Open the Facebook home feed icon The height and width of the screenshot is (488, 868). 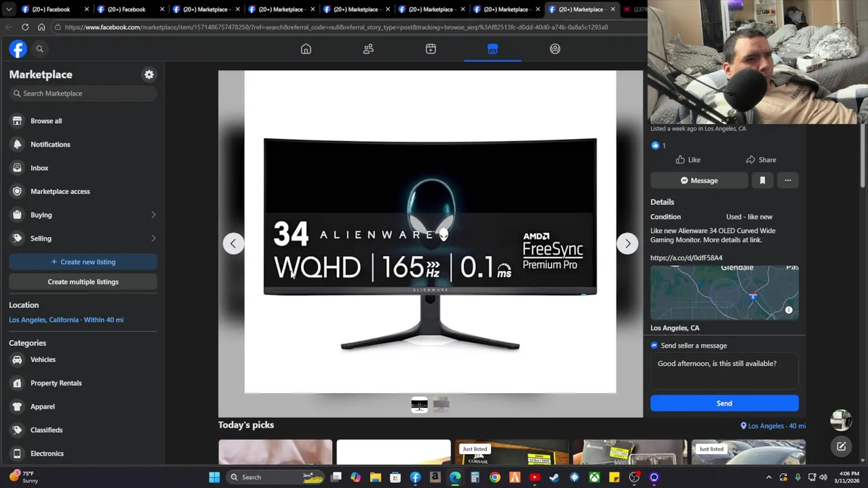306,49
